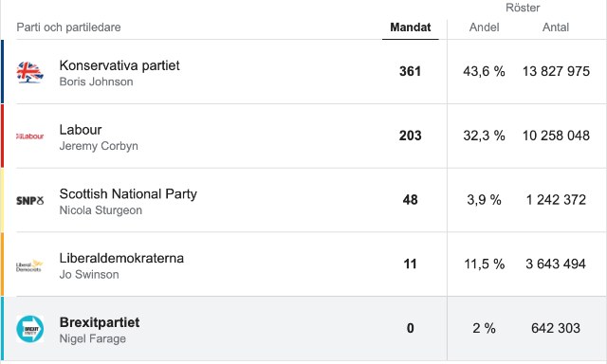Open Konservativa partiet party name

coord(120,65)
